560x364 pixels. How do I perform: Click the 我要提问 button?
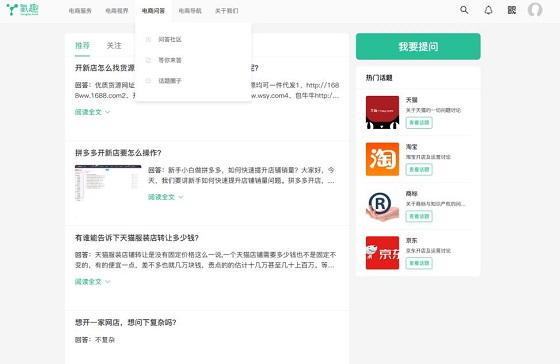coord(418,46)
